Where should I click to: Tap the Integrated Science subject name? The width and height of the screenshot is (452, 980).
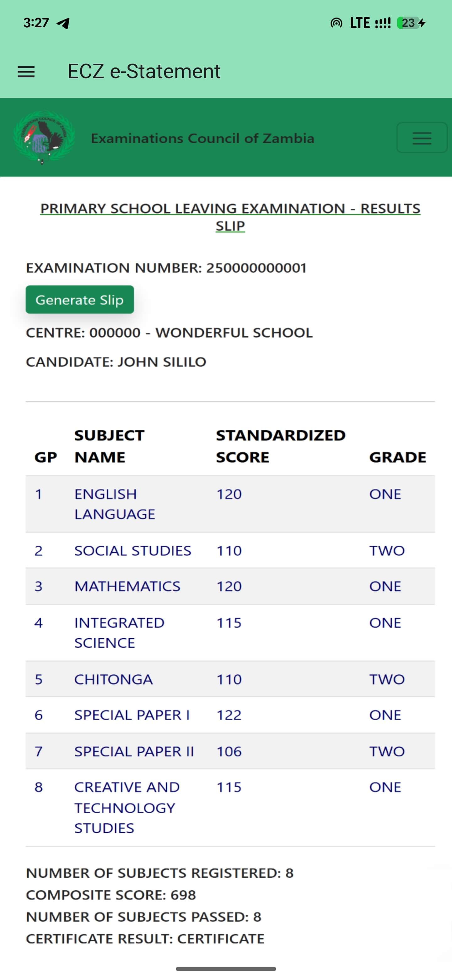[119, 633]
